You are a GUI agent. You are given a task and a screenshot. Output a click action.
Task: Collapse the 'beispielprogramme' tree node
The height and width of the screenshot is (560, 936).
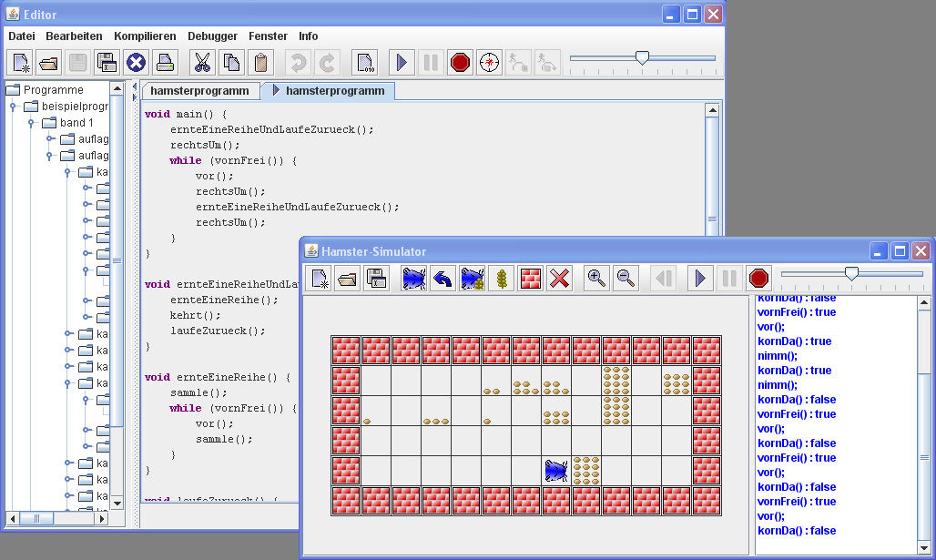[15, 107]
